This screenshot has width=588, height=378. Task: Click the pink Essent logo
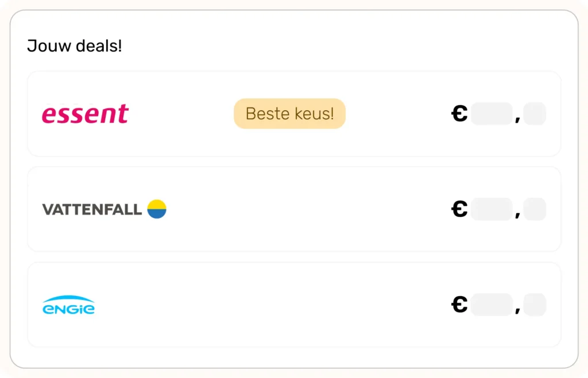click(85, 114)
